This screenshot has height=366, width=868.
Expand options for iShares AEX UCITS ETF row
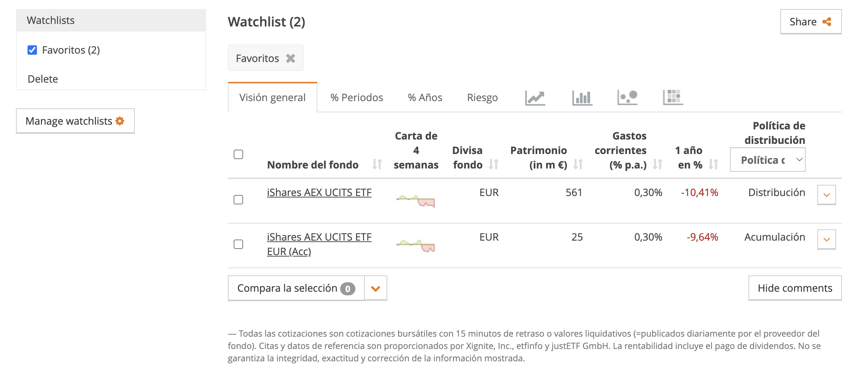pos(826,195)
